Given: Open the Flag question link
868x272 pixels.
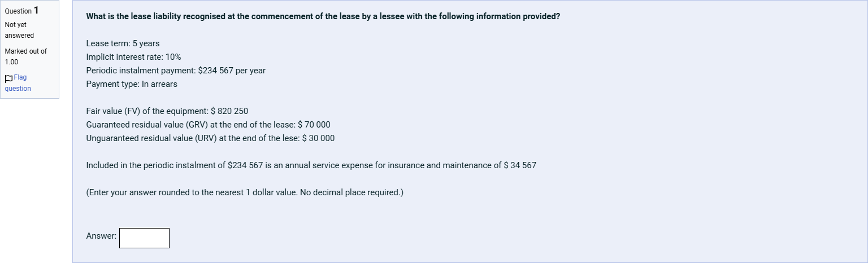Looking at the screenshot, I should point(18,83).
